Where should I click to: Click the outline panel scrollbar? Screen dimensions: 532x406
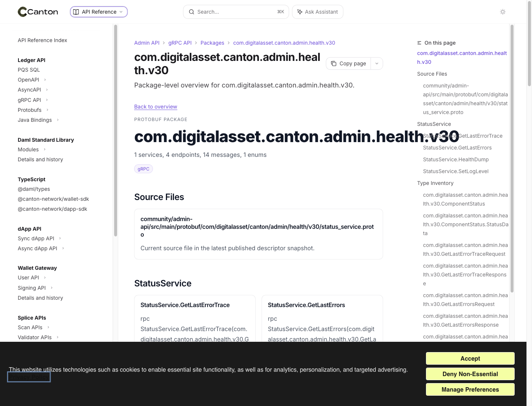click(x=512, y=159)
